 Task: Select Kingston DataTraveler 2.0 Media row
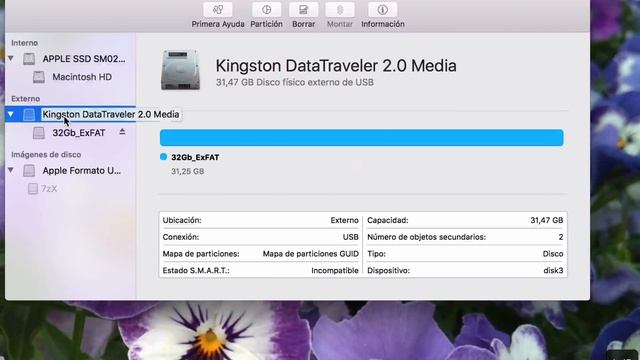(x=70, y=114)
